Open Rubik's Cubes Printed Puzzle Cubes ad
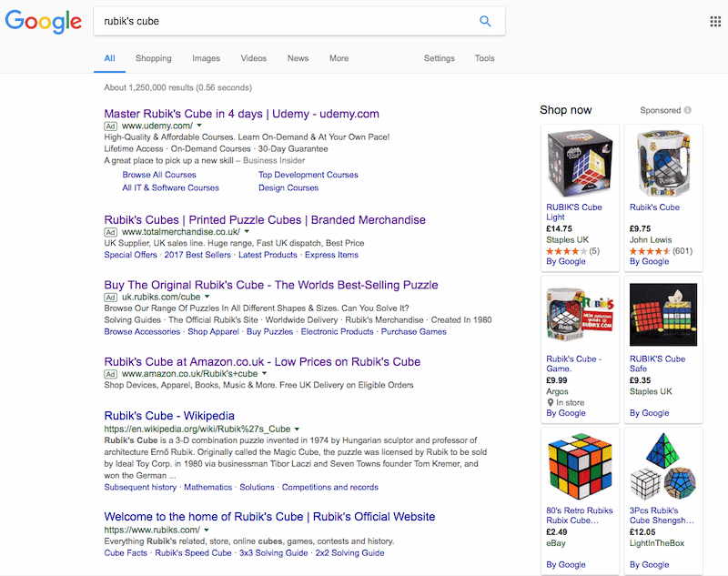728x576 pixels. tap(265, 219)
